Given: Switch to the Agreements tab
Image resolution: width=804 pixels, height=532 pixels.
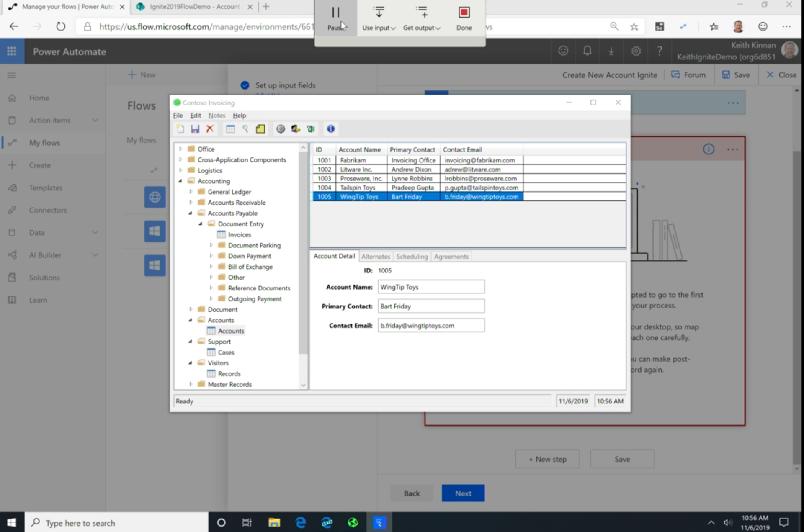Looking at the screenshot, I should tap(451, 257).
